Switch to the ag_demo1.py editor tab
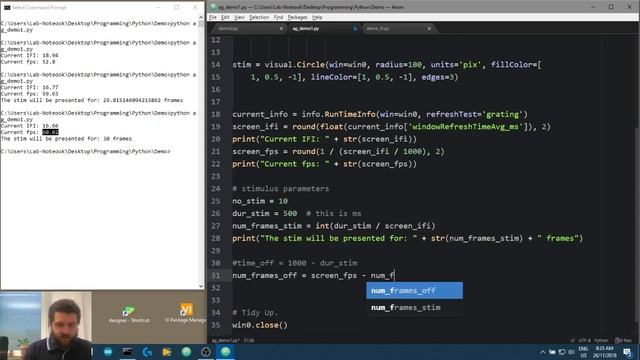 coord(322,29)
